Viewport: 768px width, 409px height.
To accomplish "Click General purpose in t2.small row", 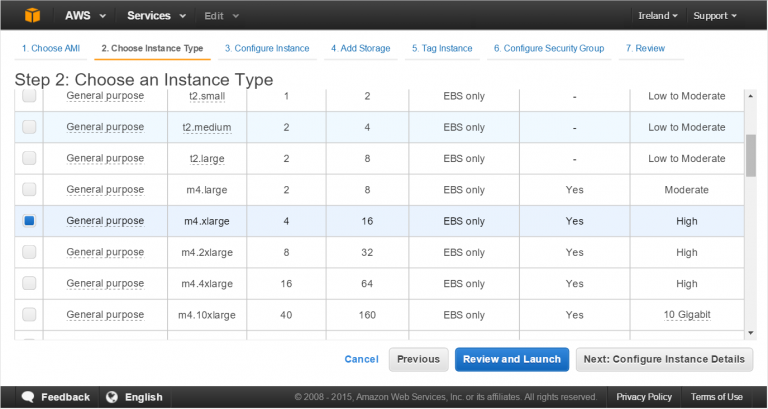I will [x=105, y=96].
